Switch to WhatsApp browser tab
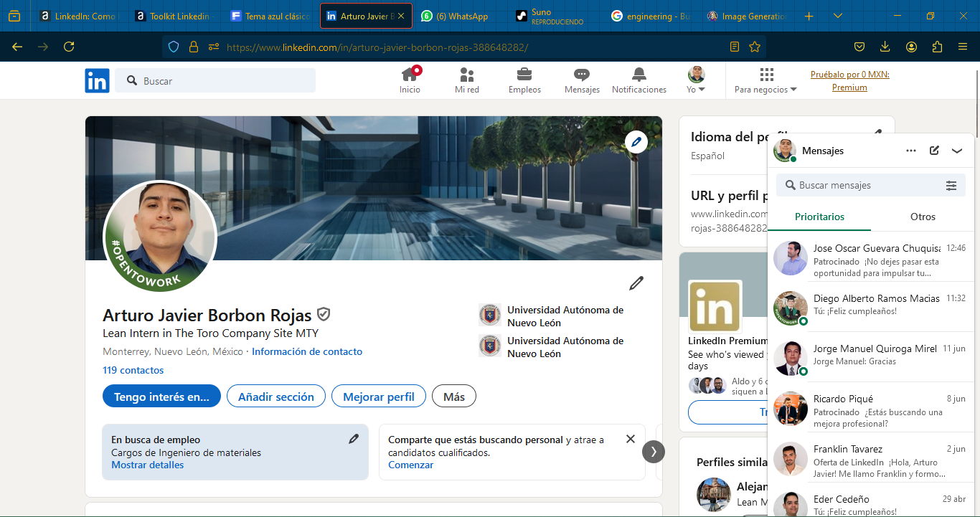The image size is (980, 517). coord(461,16)
